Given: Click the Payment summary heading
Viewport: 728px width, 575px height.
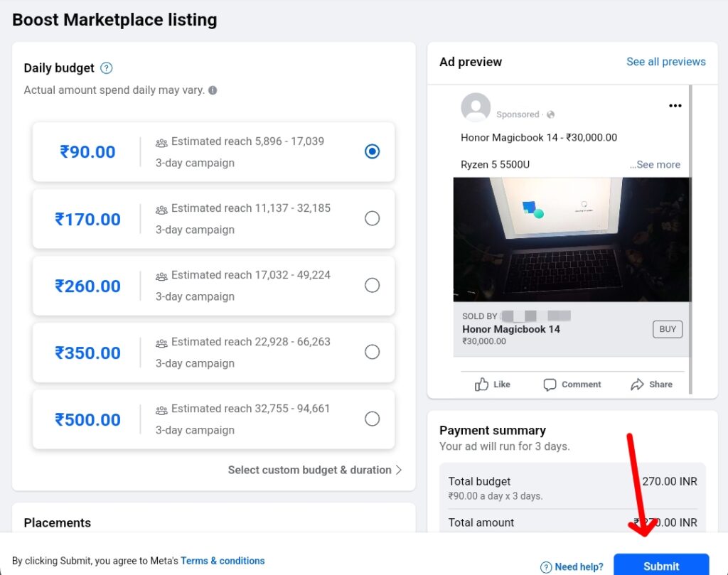Looking at the screenshot, I should [x=493, y=430].
